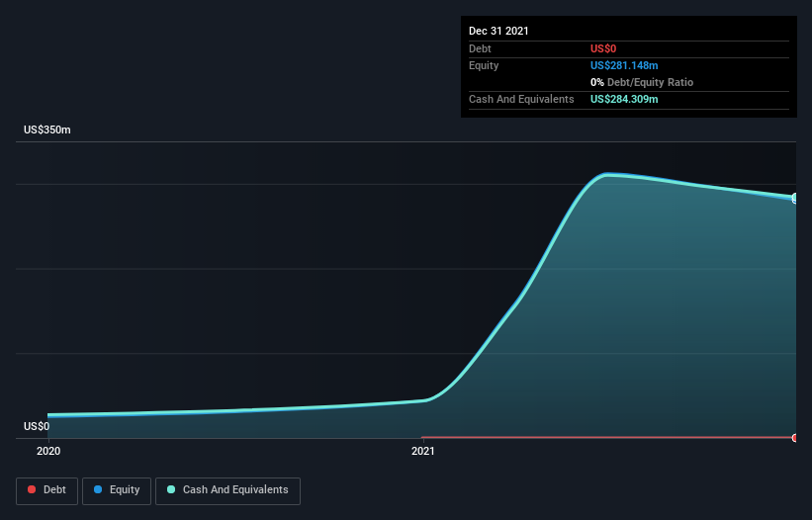This screenshot has width=812, height=520.
Task: Click the Dec 31 2021 tooltip date
Action: click(498, 31)
